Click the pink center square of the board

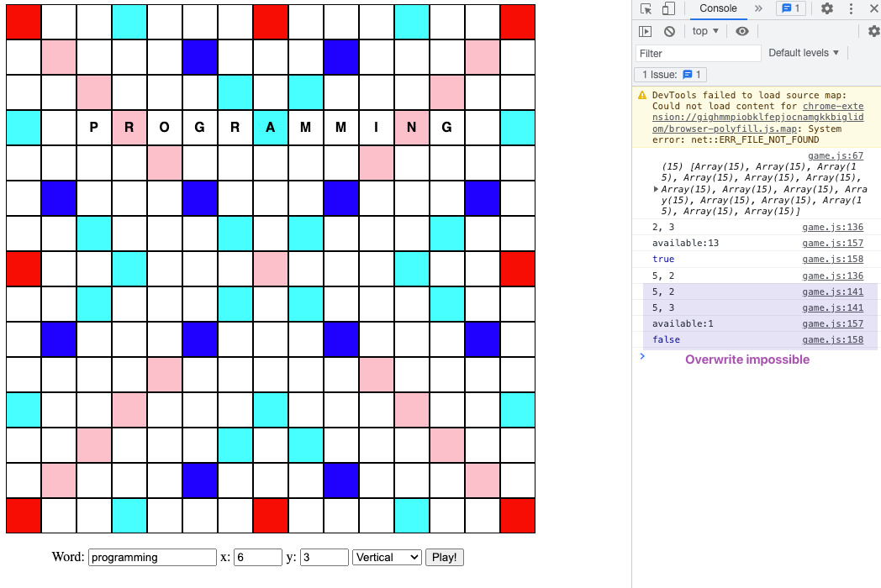pos(270,269)
